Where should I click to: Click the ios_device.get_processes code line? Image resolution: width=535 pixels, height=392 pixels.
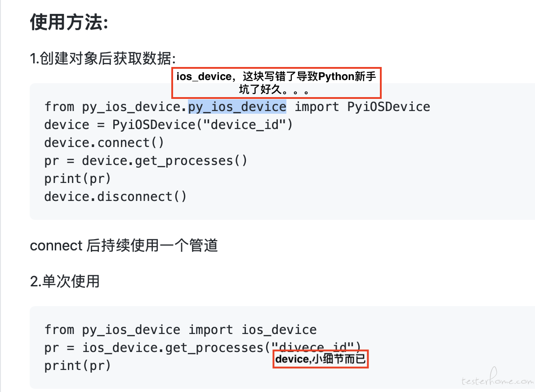(203, 347)
